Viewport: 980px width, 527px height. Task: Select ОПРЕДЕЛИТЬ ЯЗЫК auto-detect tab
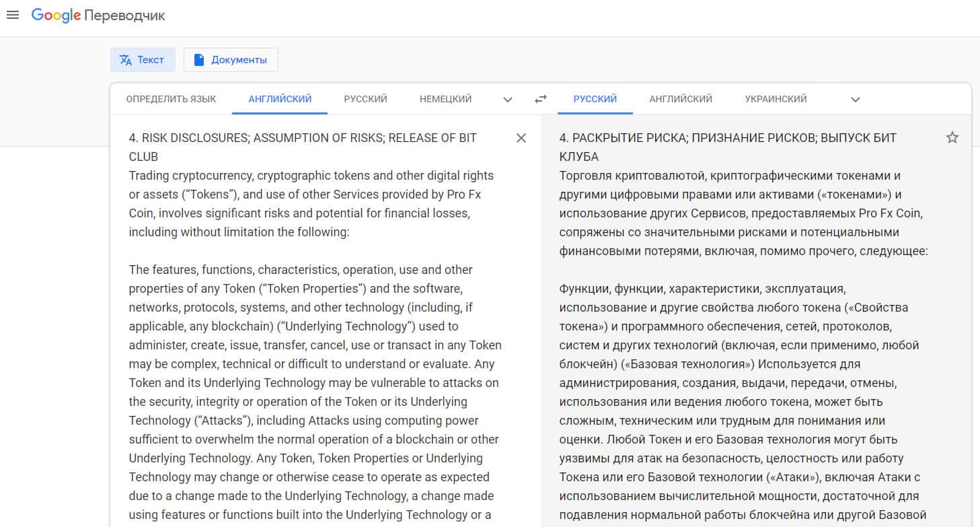coord(171,99)
